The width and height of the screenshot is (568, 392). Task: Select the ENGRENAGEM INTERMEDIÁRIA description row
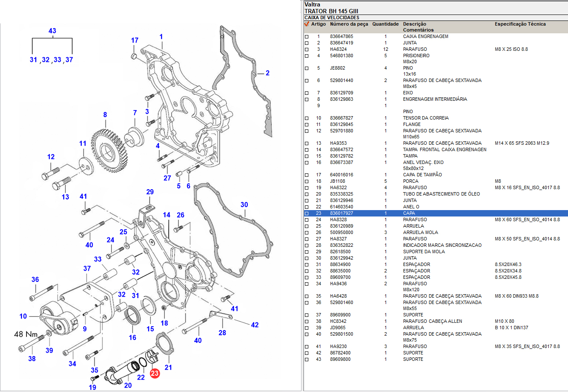pos(435,99)
